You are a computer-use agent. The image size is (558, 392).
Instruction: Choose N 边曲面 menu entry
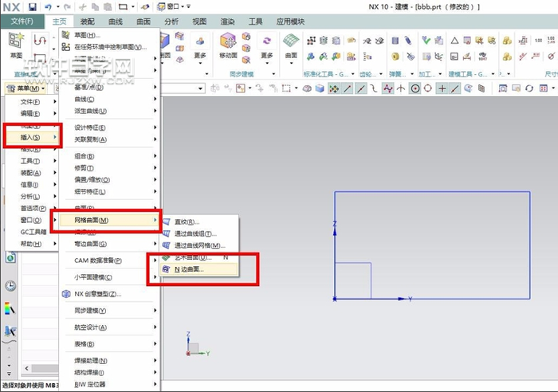198,269
